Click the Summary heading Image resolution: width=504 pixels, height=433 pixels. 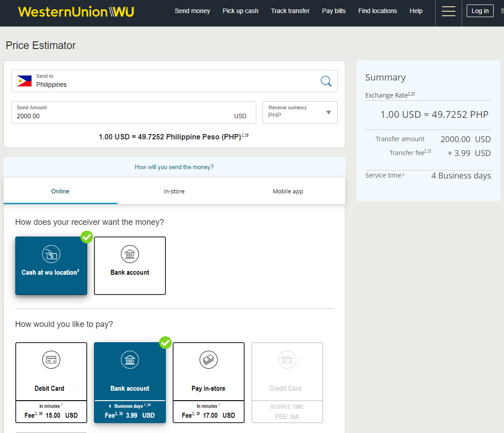(385, 77)
